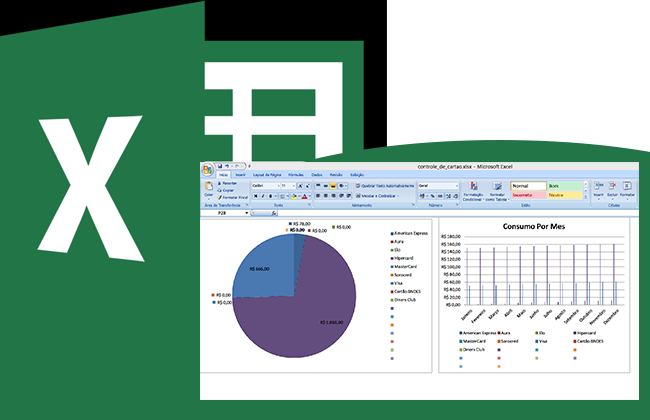Click the yellow fill color bucket
650x420 pixels.
[294, 196]
